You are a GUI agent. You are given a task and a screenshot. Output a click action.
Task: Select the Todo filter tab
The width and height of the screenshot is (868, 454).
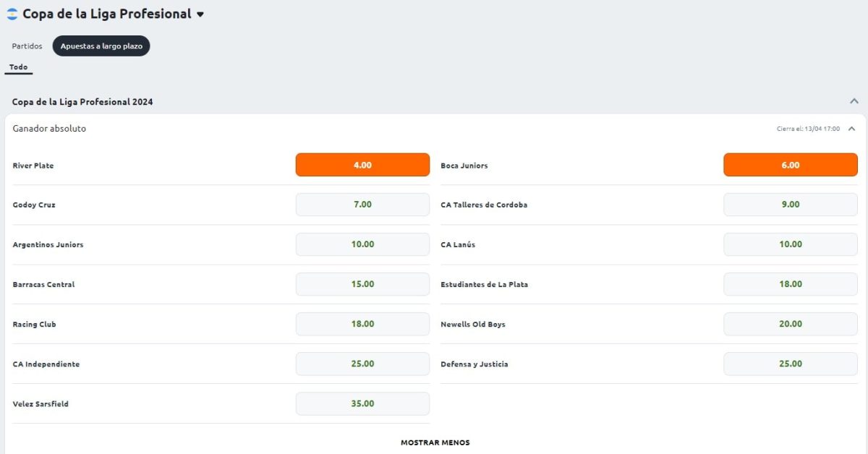click(x=18, y=67)
